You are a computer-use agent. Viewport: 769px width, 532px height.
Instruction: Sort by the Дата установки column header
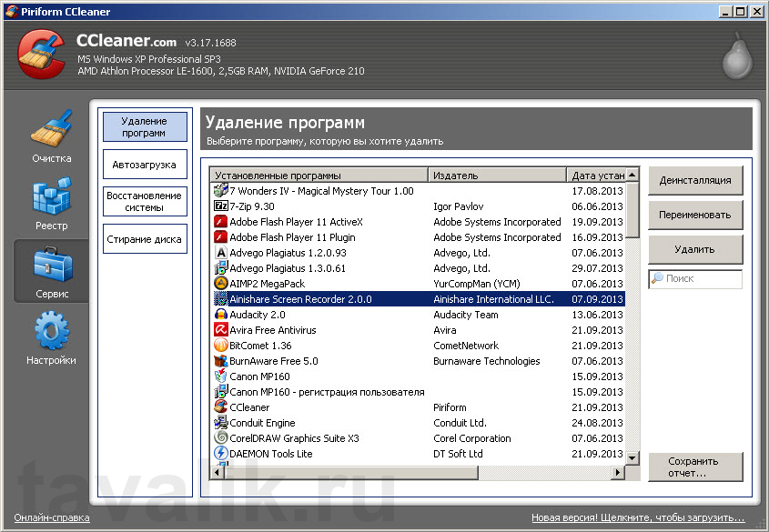point(596,175)
